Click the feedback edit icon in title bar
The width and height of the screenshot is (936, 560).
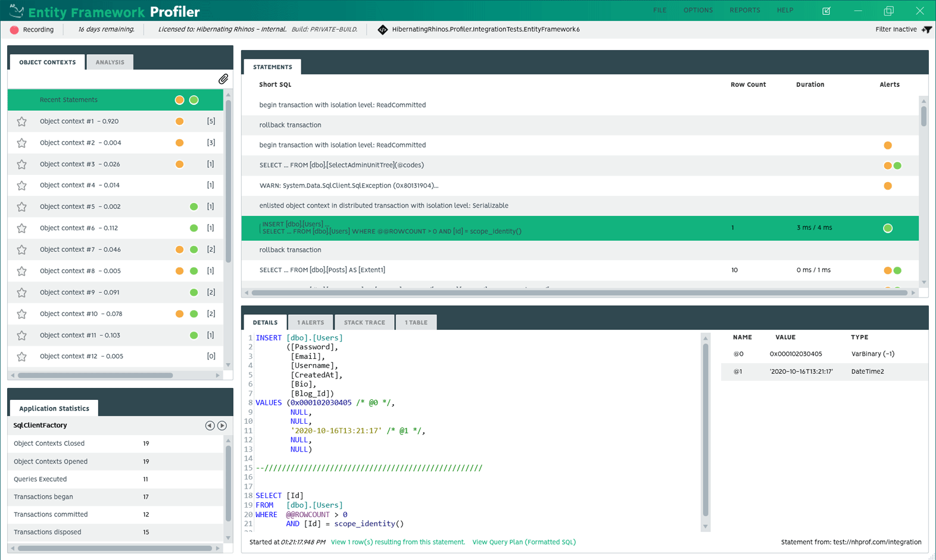(x=826, y=11)
